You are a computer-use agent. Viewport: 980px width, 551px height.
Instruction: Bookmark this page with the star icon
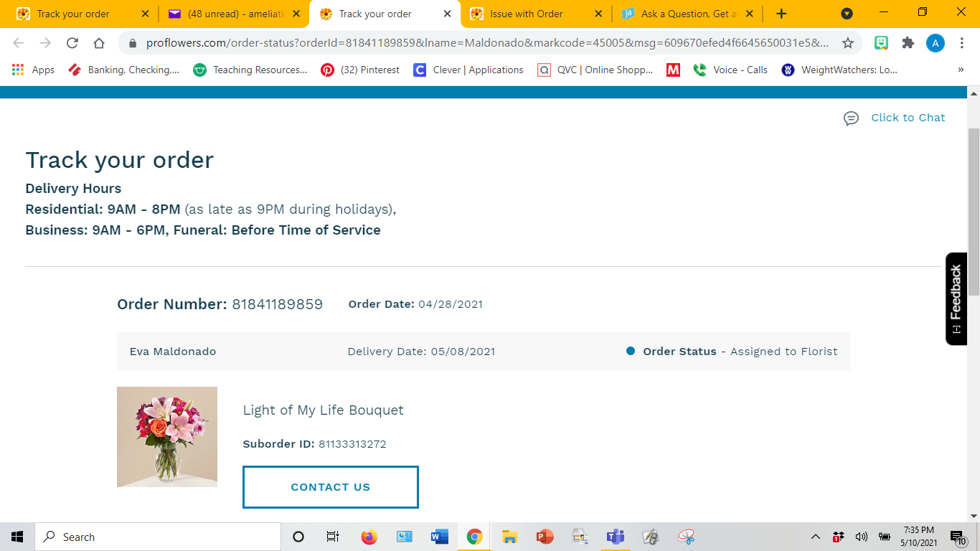pyautogui.click(x=847, y=43)
